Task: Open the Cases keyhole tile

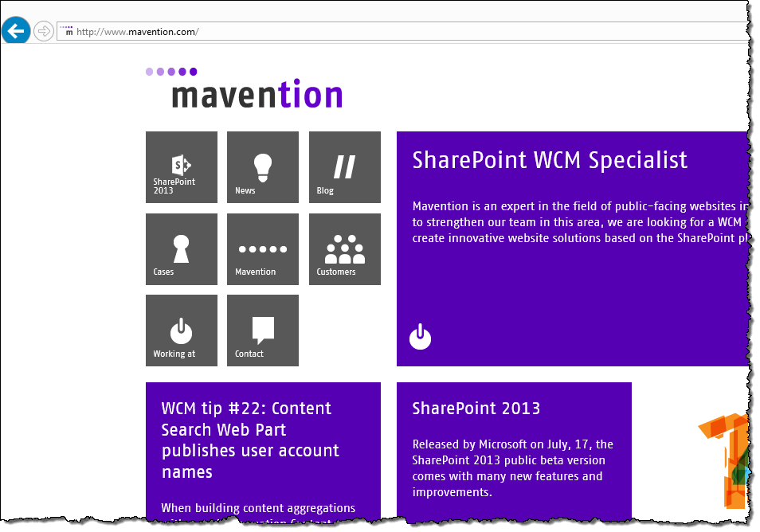Action: click(182, 249)
